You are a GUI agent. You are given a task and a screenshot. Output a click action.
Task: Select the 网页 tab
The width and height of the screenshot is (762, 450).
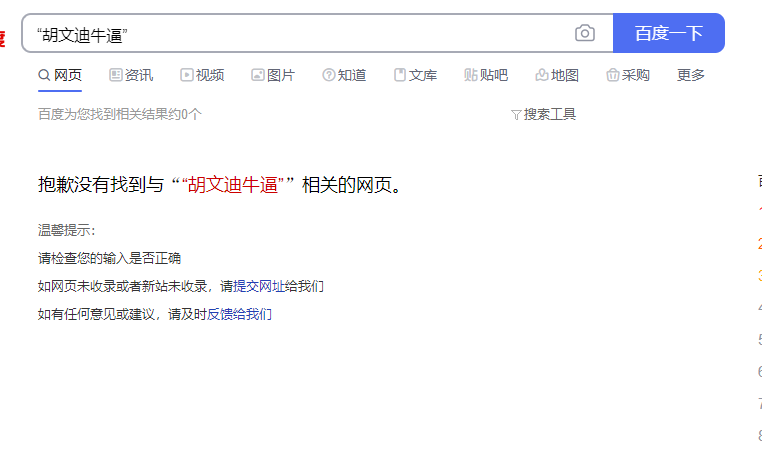60,75
